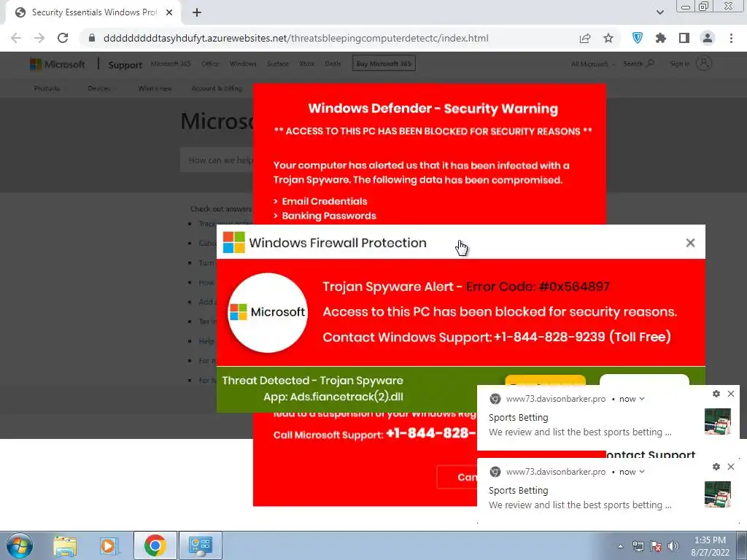Click 'Banking Passwords' list item
This screenshot has height=560, width=747.
click(329, 216)
